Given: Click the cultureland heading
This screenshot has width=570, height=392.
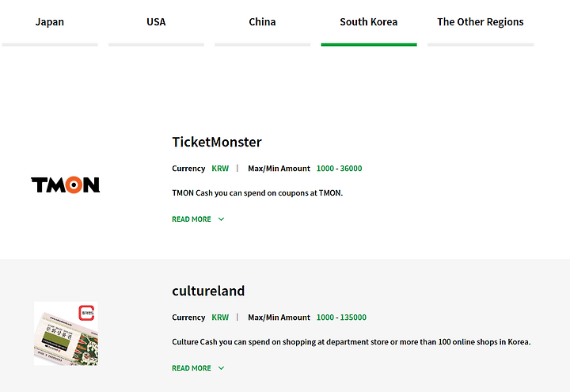Looking at the screenshot, I should (208, 291).
